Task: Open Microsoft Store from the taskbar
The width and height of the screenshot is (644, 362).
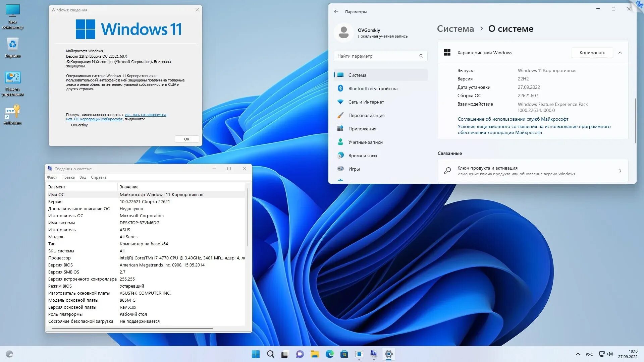Action: click(344, 354)
